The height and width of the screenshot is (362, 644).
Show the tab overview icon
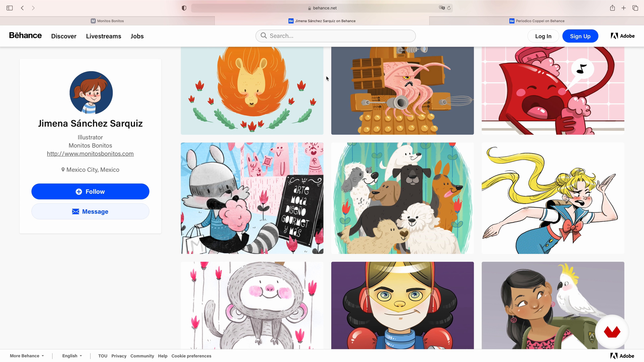(635, 8)
